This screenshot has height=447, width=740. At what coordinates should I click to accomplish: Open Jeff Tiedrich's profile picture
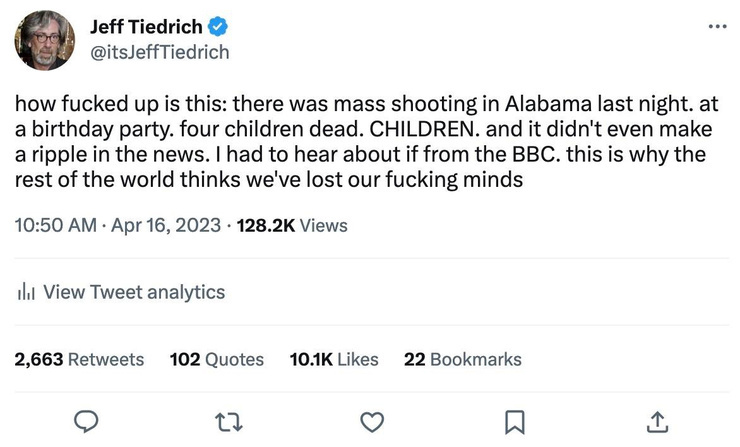click(43, 39)
